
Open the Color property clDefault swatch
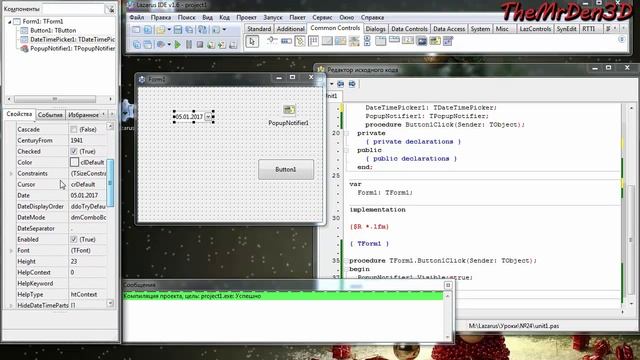[74, 162]
